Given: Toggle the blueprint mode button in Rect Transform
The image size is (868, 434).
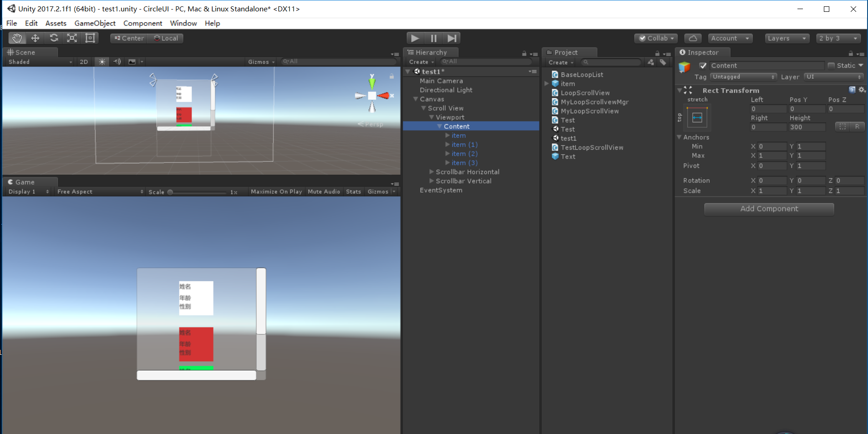Looking at the screenshot, I should [x=843, y=127].
